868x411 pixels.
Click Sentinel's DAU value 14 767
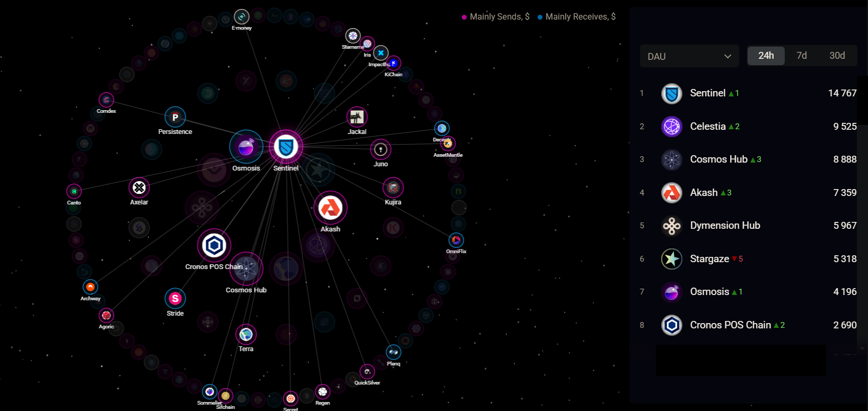(x=842, y=93)
